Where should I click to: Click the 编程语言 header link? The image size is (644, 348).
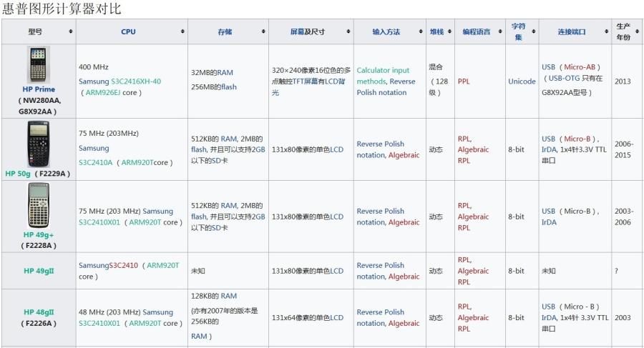[x=477, y=31]
